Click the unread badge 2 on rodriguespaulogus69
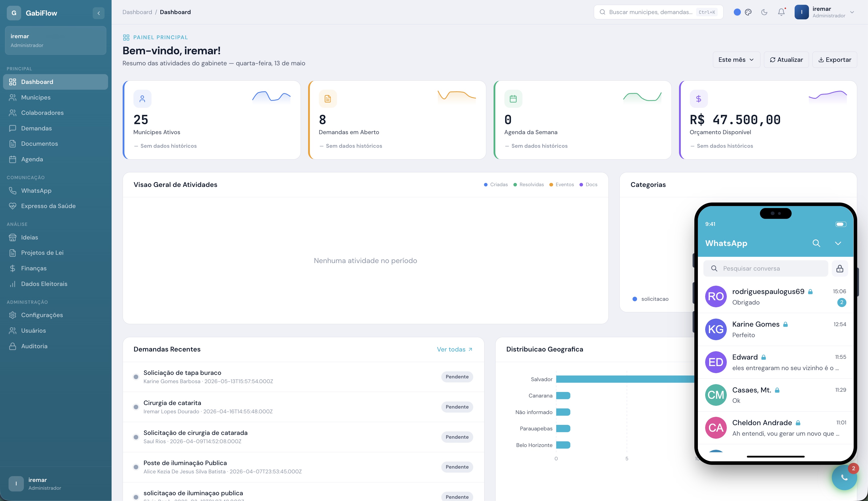The width and height of the screenshot is (868, 501). point(842,303)
